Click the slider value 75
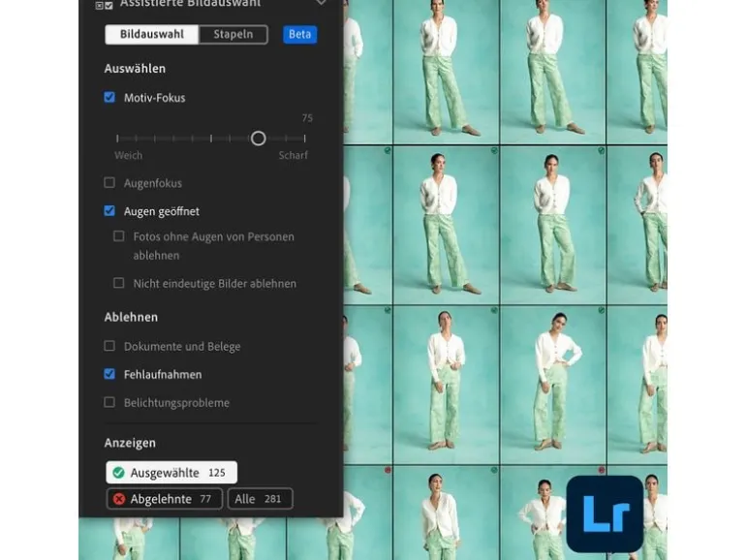Viewport: 746px width, 560px height. 307,118
